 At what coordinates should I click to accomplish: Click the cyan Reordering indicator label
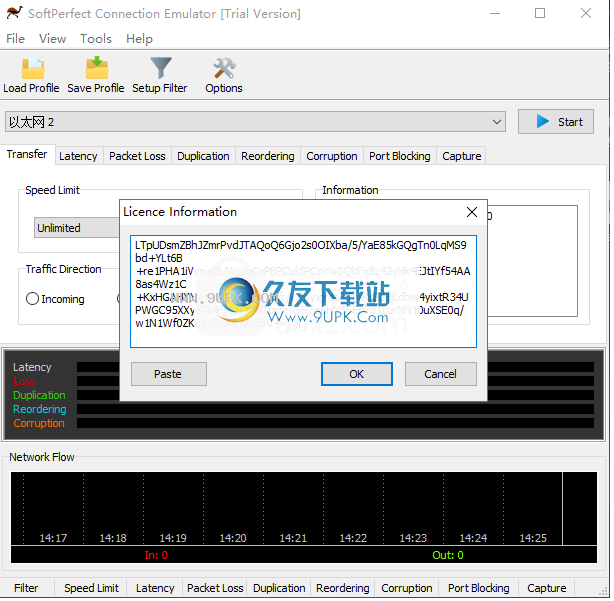(x=40, y=410)
